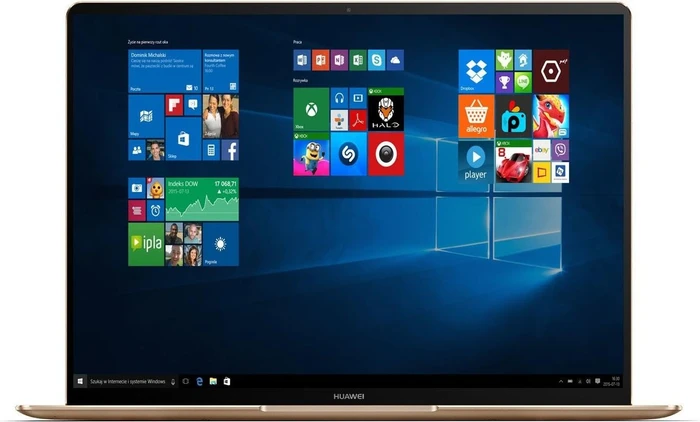This screenshot has height=422, width=700.
Task: Open the Flipboard tile
Action: point(174,105)
